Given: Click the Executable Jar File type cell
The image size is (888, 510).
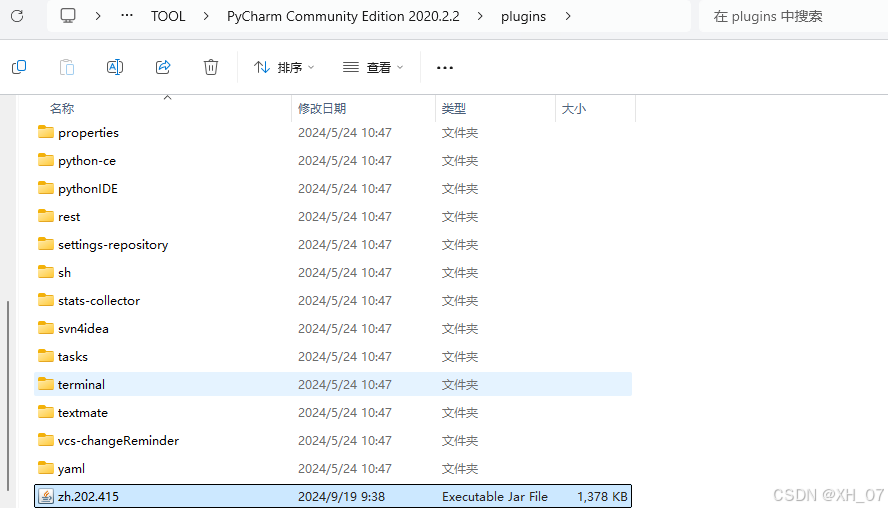Looking at the screenshot, I should pos(494,496).
